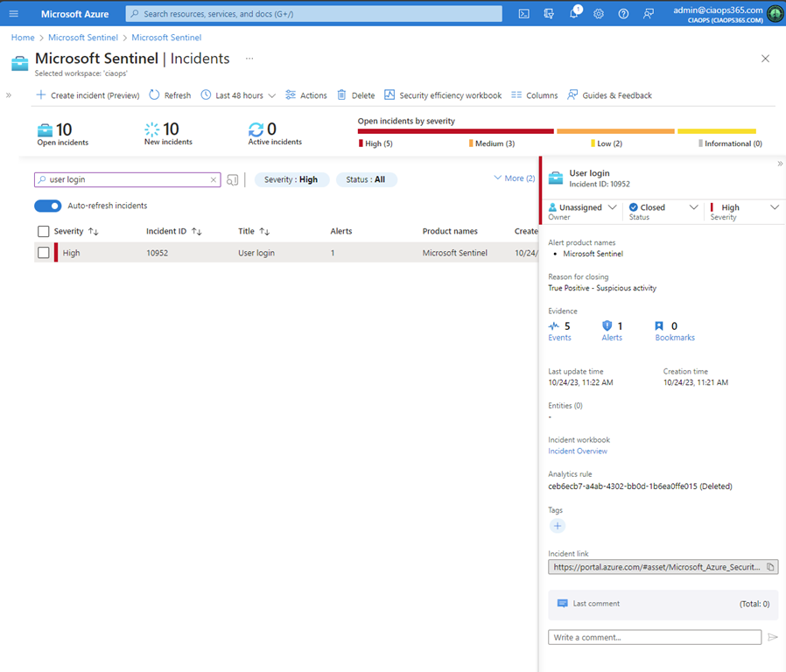This screenshot has height=672, width=786.
Task: Go to Home in the breadcrumb
Action: 23,38
